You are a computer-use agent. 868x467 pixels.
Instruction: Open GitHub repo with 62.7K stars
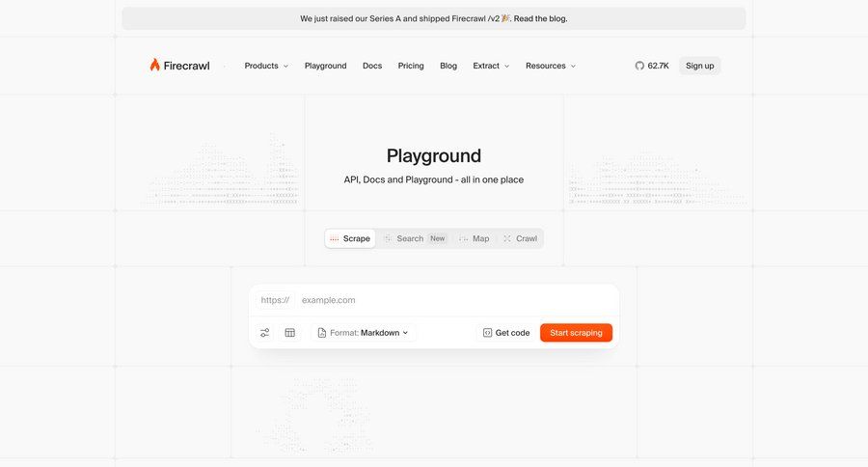pyautogui.click(x=652, y=66)
